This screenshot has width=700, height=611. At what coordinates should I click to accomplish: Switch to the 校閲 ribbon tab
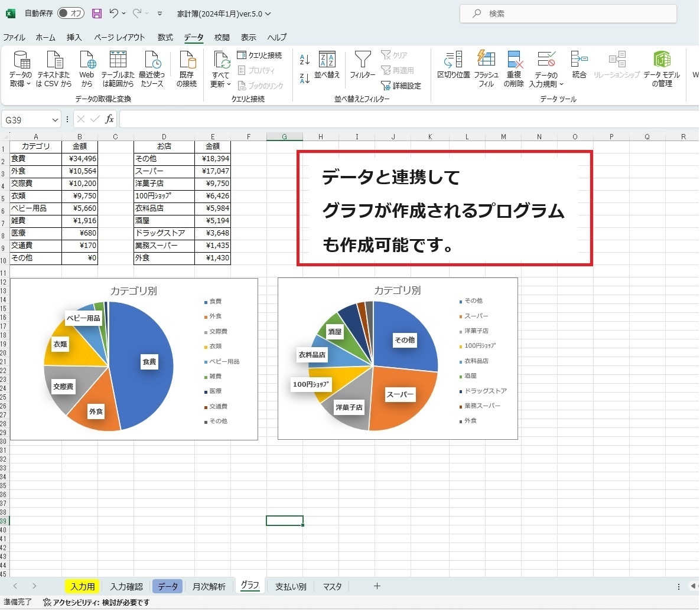[x=222, y=37]
